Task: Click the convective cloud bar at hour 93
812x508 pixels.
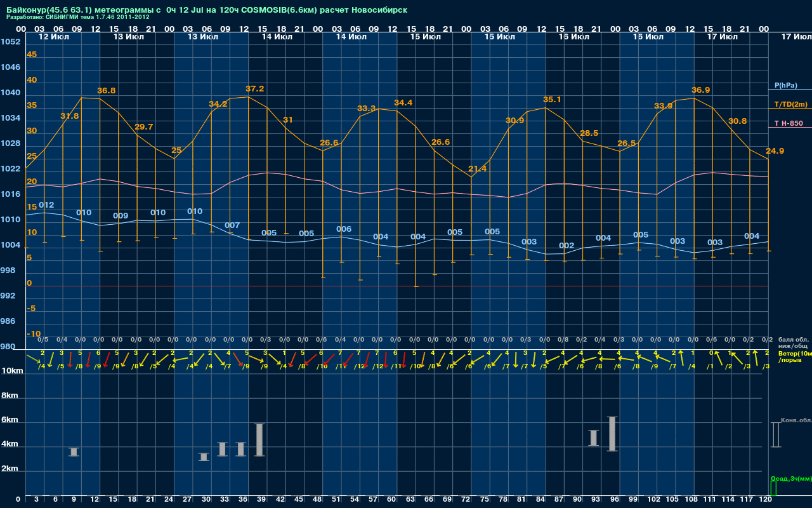Action: click(593, 438)
